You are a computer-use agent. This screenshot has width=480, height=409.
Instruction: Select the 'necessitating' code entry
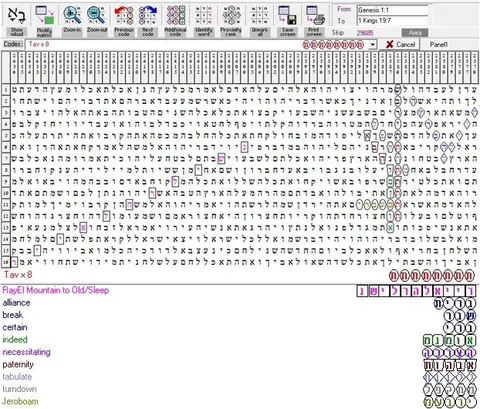[x=26, y=352]
